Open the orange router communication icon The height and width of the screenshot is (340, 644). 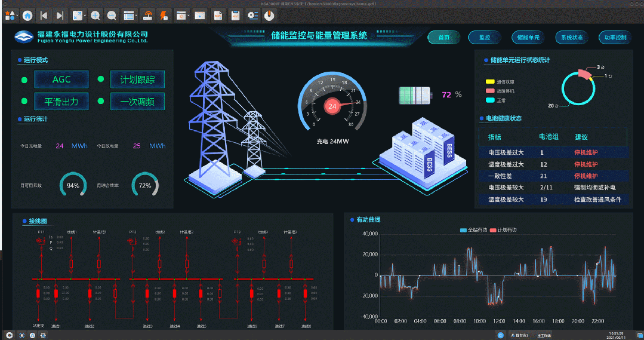point(149,15)
